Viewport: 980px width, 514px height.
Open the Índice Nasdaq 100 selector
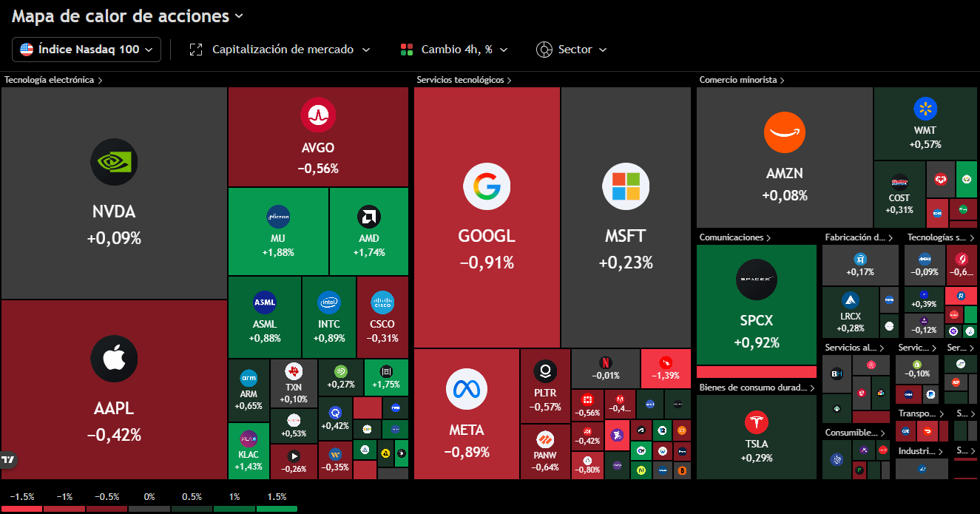point(87,50)
